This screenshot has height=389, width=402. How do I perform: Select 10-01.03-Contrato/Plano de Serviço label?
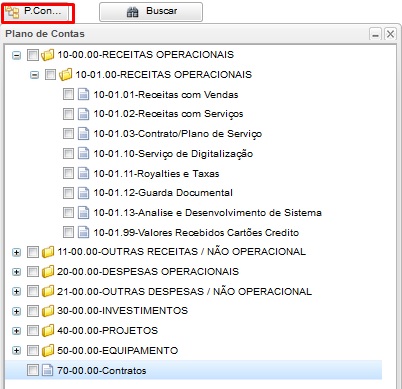(x=178, y=134)
